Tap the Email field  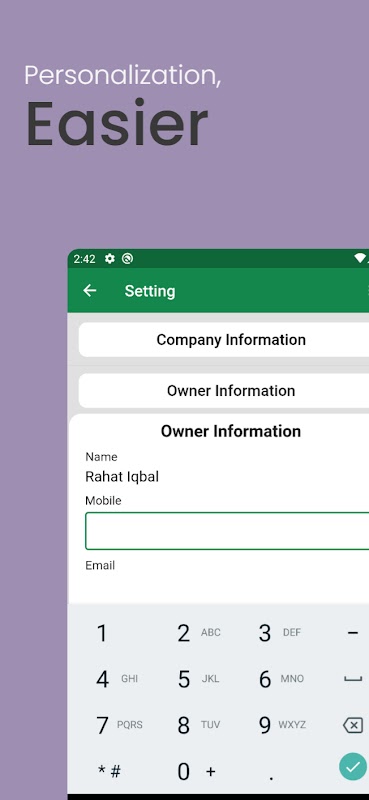[227, 584]
